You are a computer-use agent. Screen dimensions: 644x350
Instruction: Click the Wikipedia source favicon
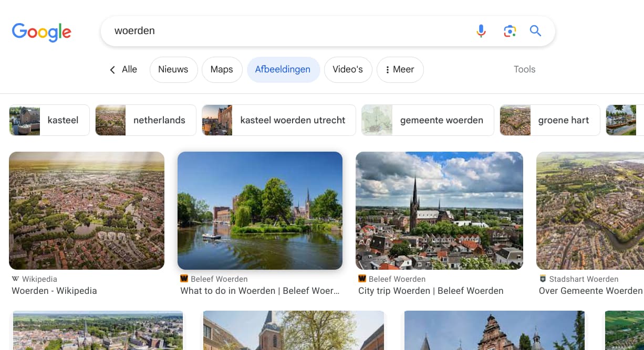point(15,279)
